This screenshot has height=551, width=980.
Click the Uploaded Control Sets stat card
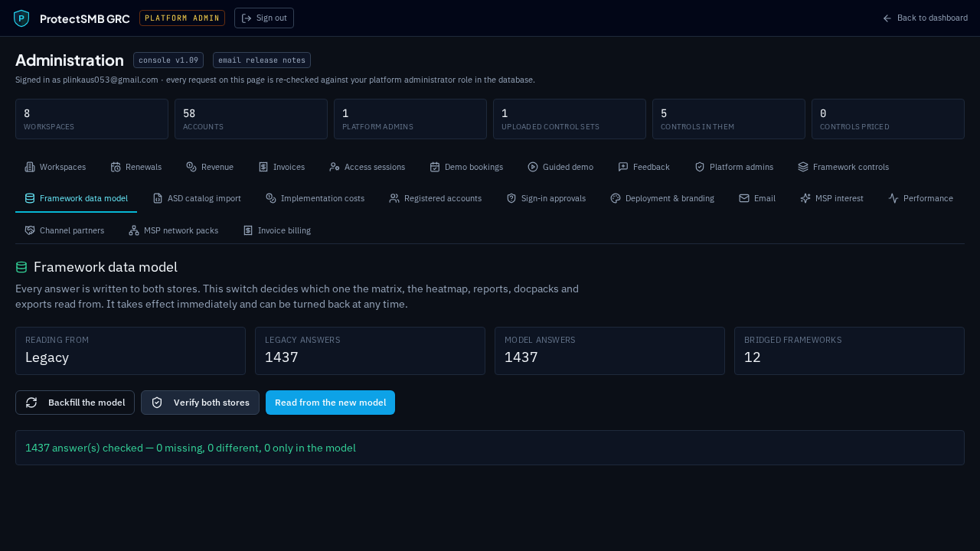(x=570, y=119)
